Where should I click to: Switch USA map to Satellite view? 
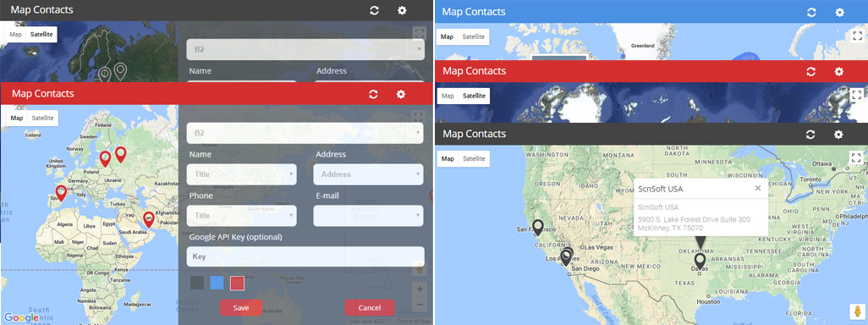[474, 159]
